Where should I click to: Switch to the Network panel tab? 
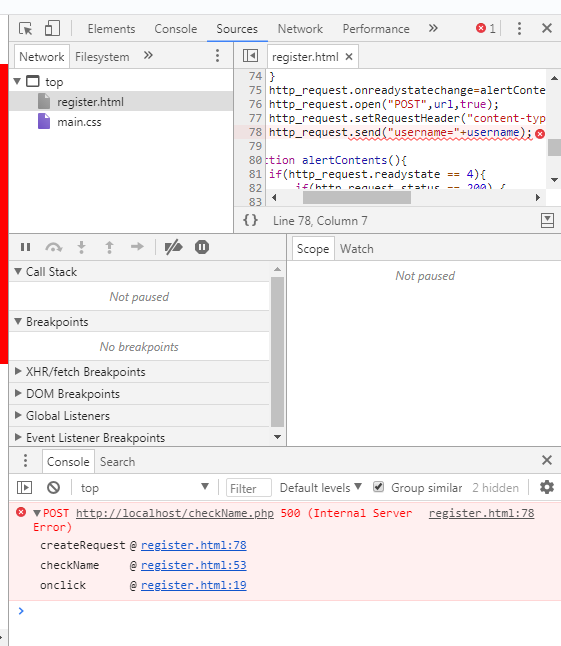(300, 29)
